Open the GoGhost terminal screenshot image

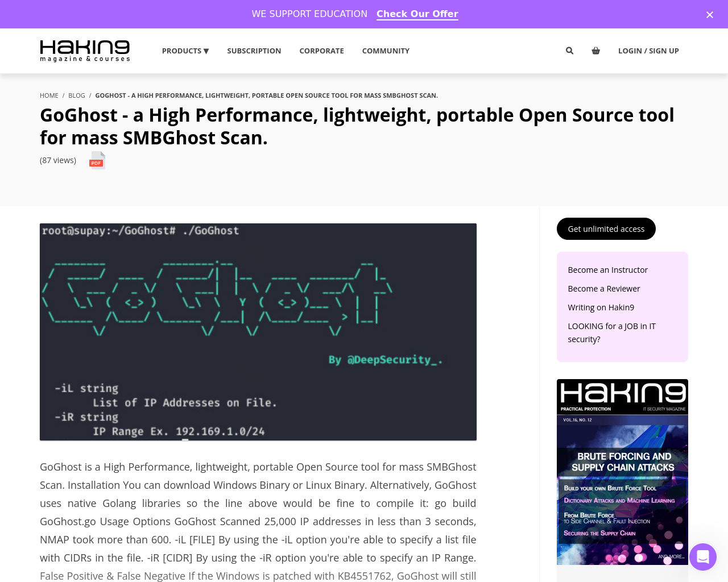(258, 332)
